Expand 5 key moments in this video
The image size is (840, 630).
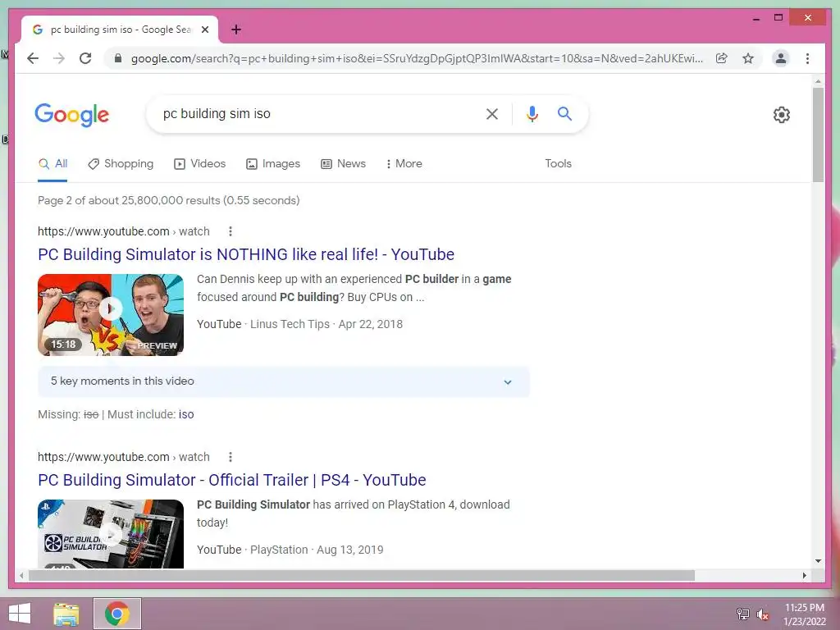[x=283, y=381]
